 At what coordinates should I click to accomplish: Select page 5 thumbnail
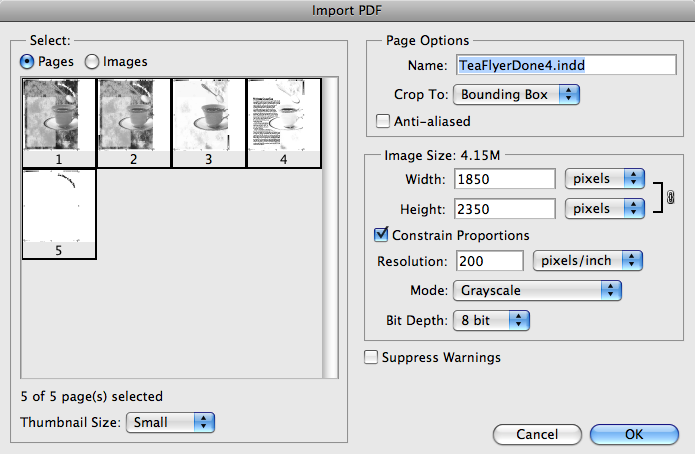pos(59,214)
